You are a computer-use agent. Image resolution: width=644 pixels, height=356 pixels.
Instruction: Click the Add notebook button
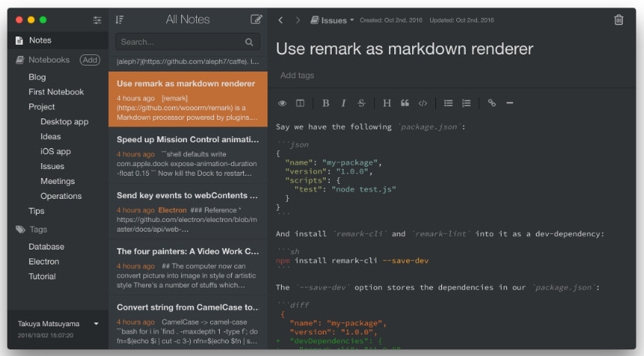(89, 60)
